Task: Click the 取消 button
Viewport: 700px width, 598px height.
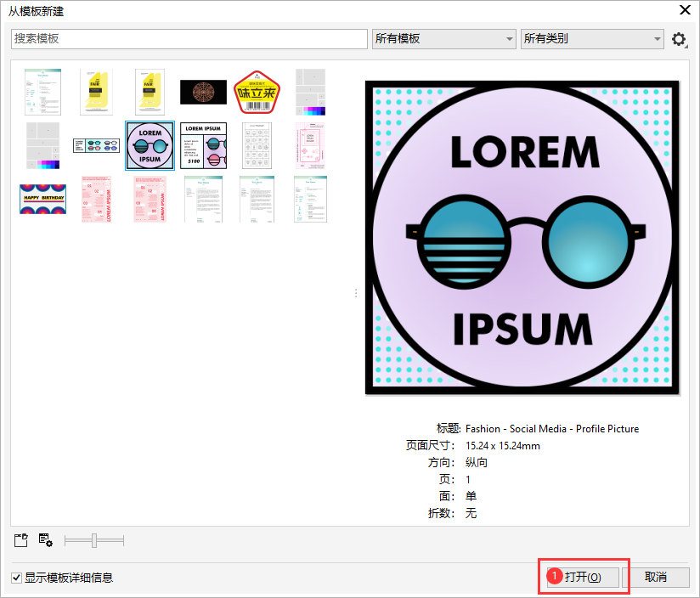Action: (x=655, y=577)
